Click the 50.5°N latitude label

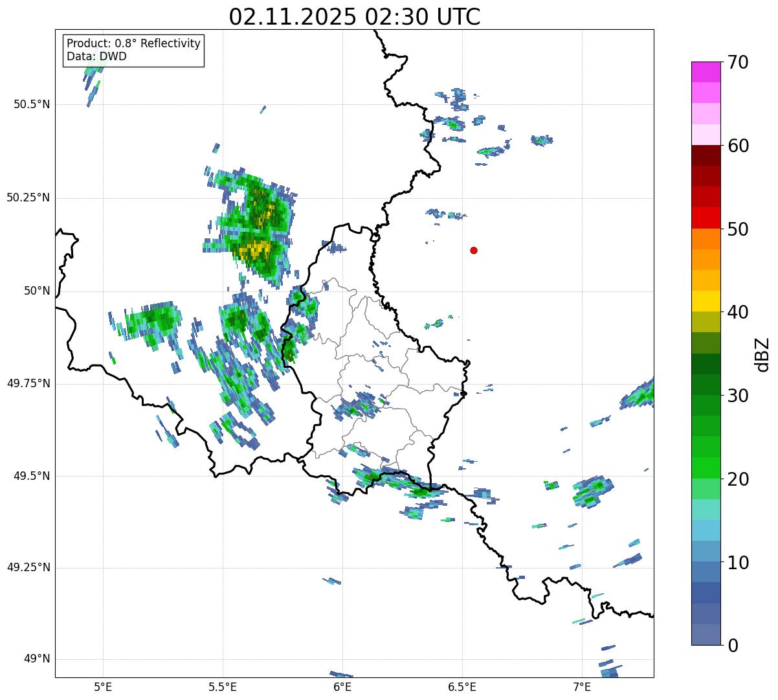pyautogui.click(x=32, y=104)
